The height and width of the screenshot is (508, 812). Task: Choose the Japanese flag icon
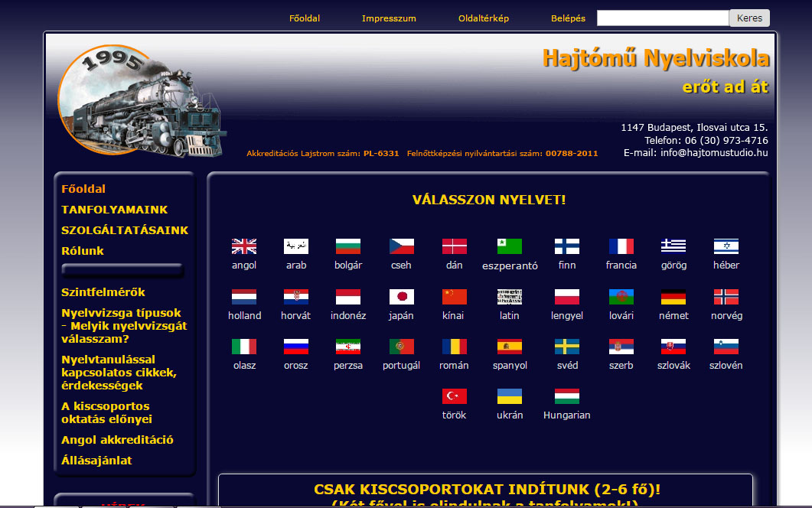click(402, 297)
